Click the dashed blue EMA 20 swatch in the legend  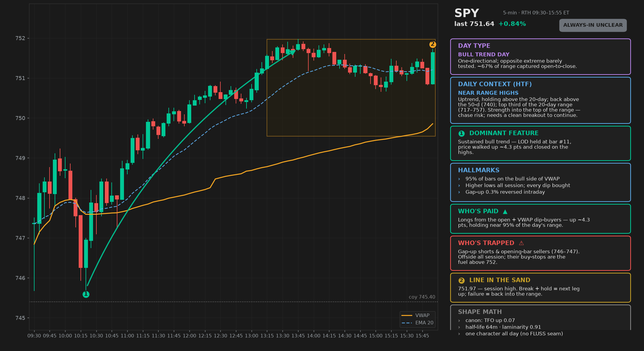coord(407,323)
